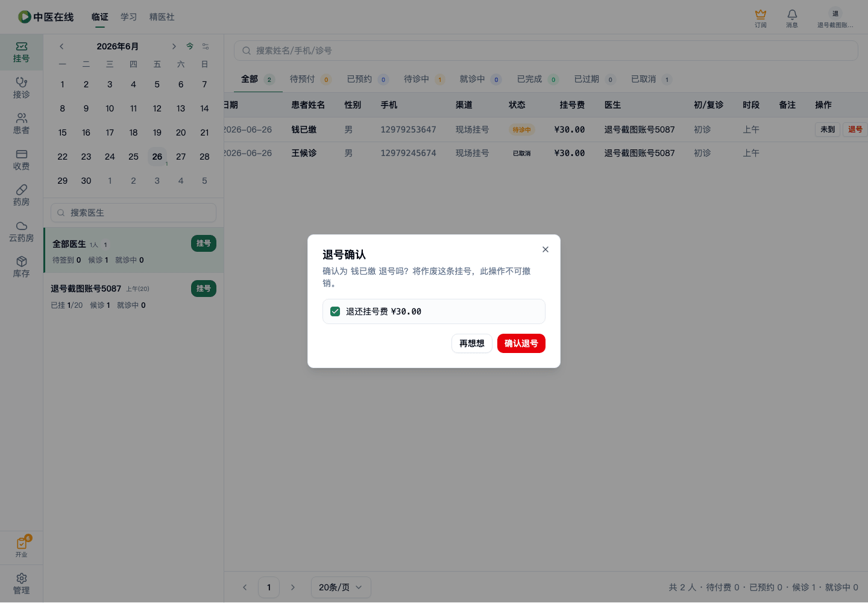Screen dimensions: 868x603
Task: Open the 挂号 sidebar icon
Action: click(x=21, y=52)
